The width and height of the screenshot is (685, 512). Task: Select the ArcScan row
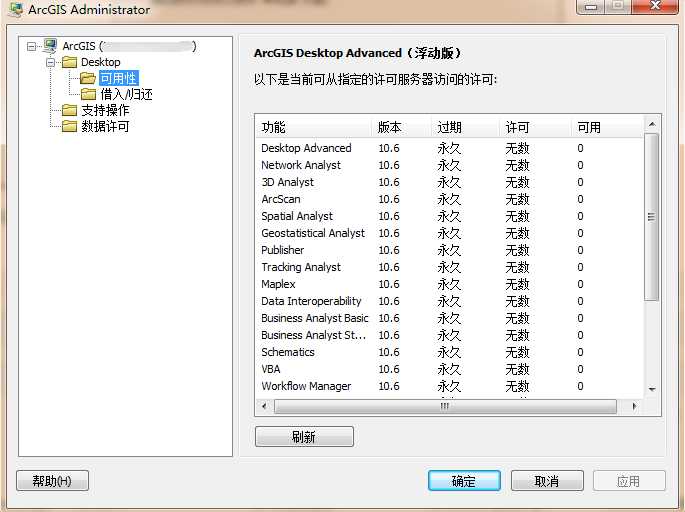[450, 199]
